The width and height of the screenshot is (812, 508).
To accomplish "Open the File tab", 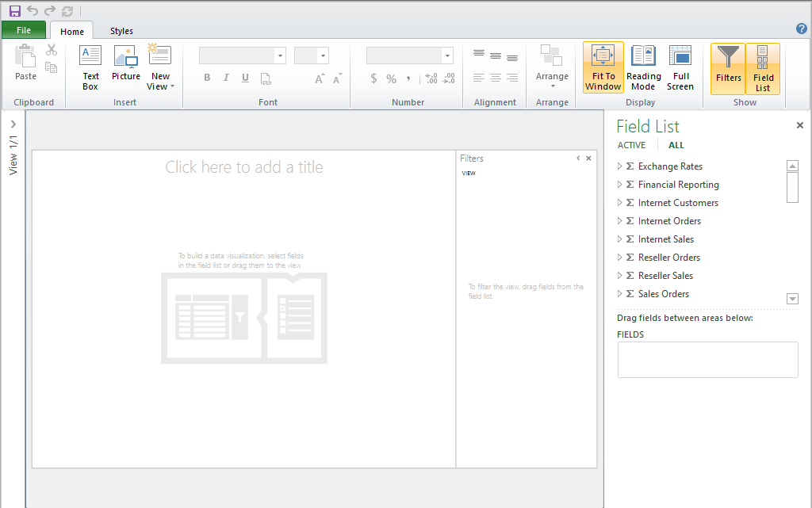I will click(24, 30).
